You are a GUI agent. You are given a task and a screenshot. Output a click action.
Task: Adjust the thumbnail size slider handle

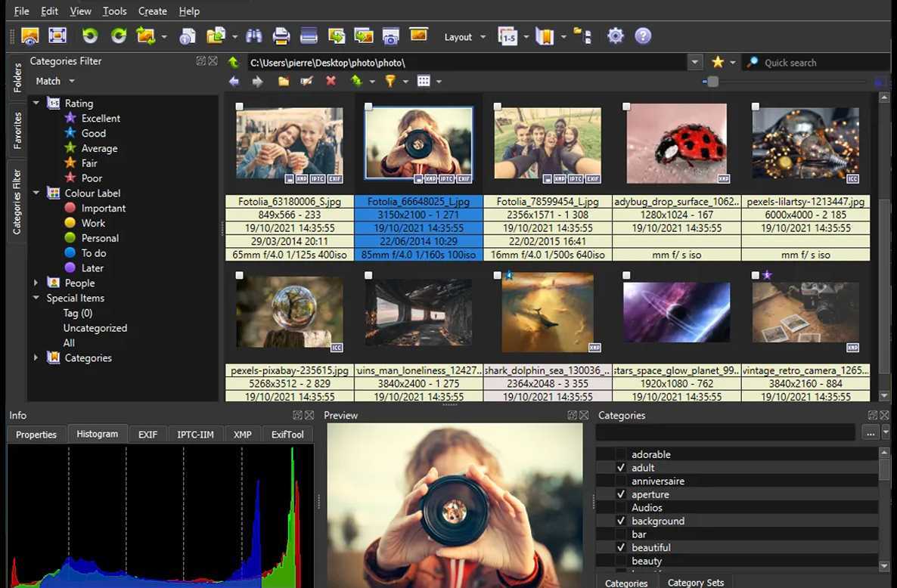(x=712, y=82)
